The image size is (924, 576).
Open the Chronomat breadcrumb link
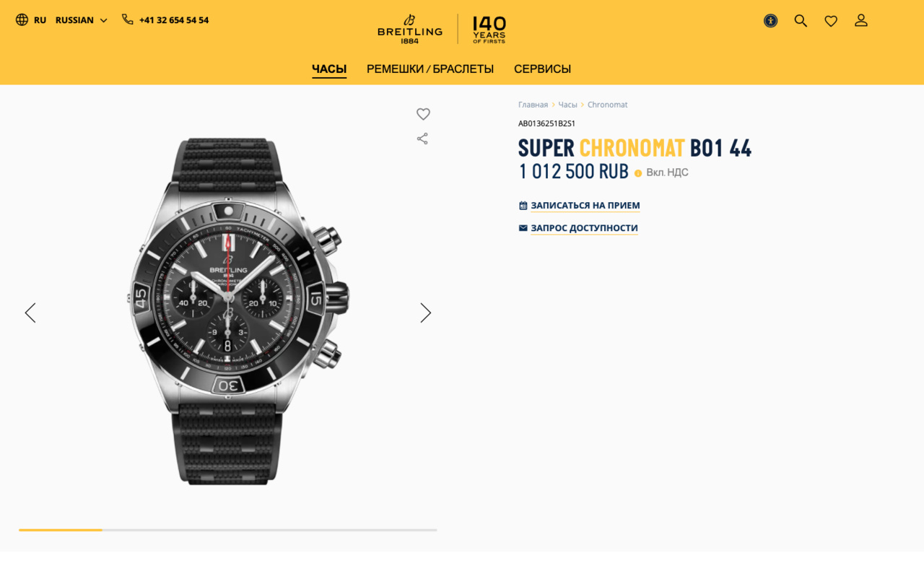click(607, 105)
